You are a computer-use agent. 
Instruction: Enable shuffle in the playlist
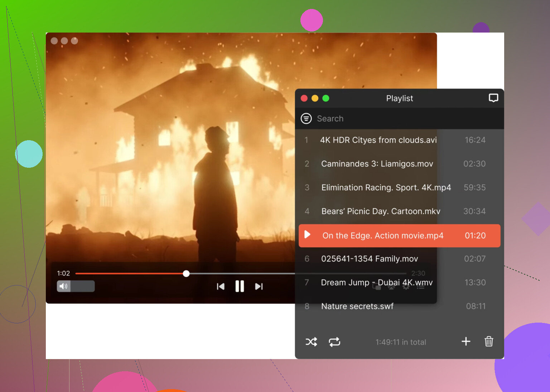pyautogui.click(x=311, y=342)
